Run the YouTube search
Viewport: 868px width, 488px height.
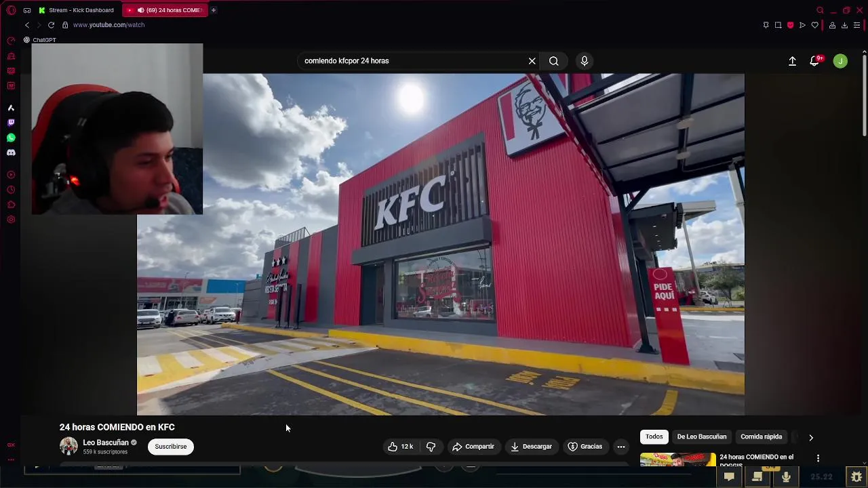[554, 61]
